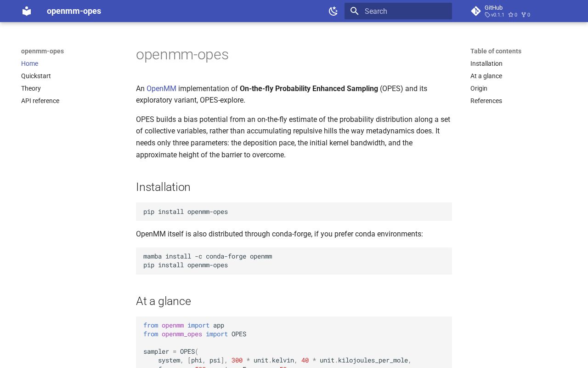Click the openmm-opes main page heading
Image resolution: width=588 pixels, height=368 pixels.
[x=182, y=54]
